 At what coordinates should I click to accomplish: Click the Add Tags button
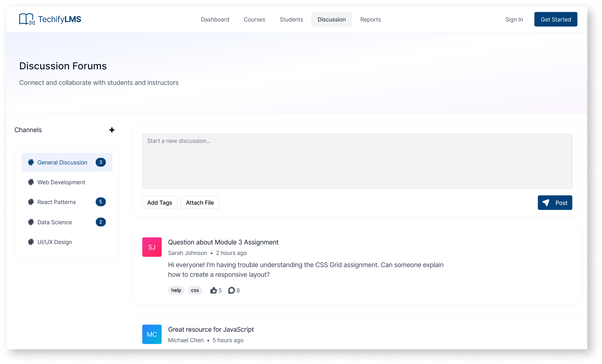160,203
